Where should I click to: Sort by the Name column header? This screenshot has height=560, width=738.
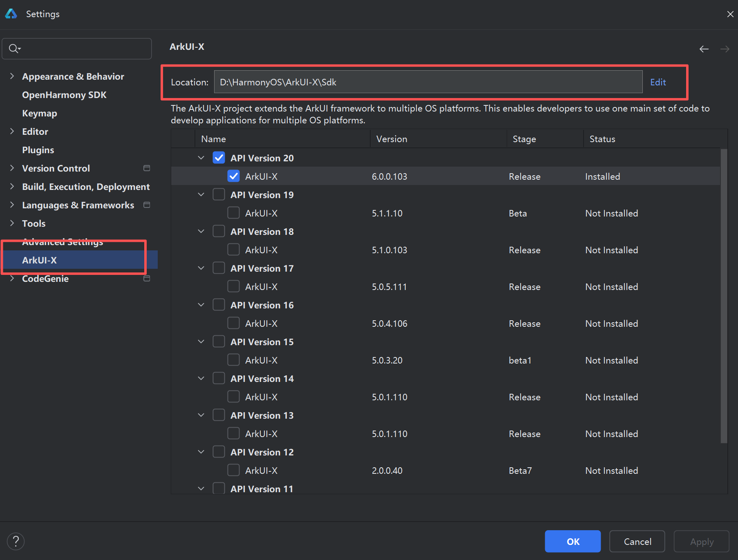pos(282,139)
